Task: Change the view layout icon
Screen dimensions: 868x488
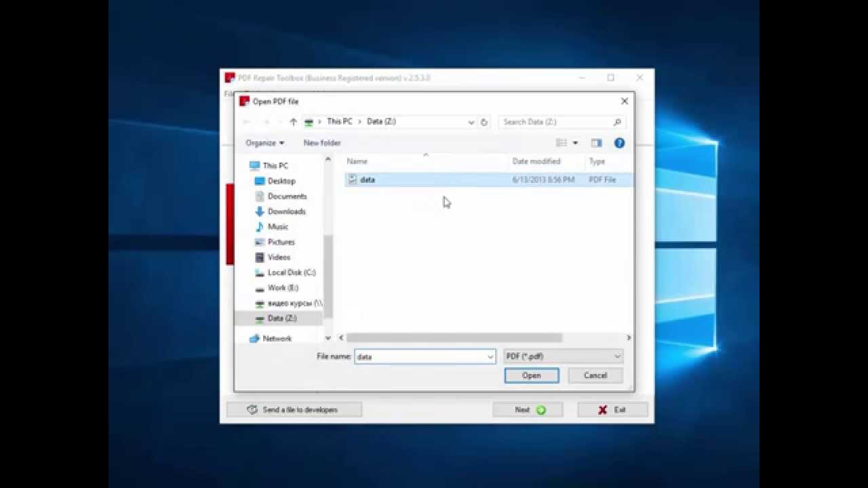Action: tap(561, 143)
